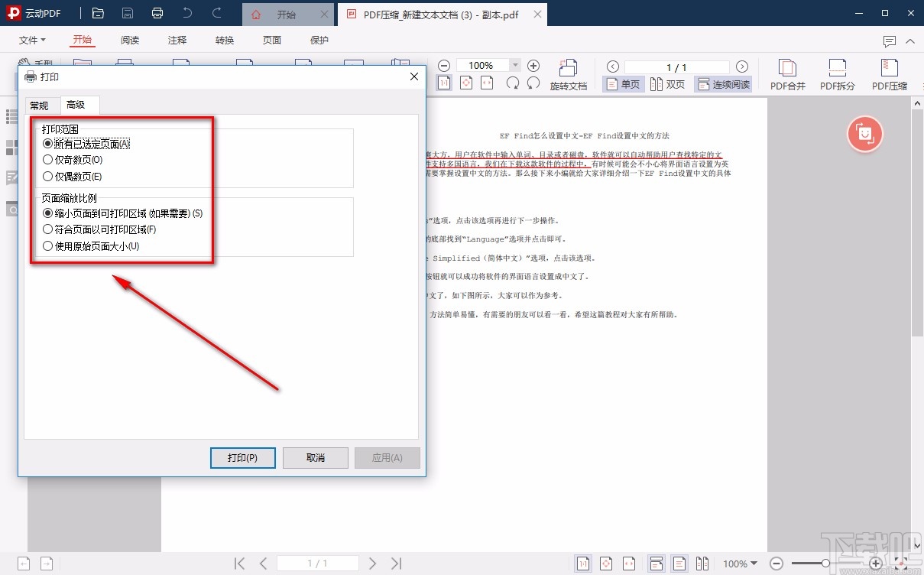Viewport: 924px width, 575px height.
Task: Go to next page arrow in toolbar
Action: [x=741, y=67]
